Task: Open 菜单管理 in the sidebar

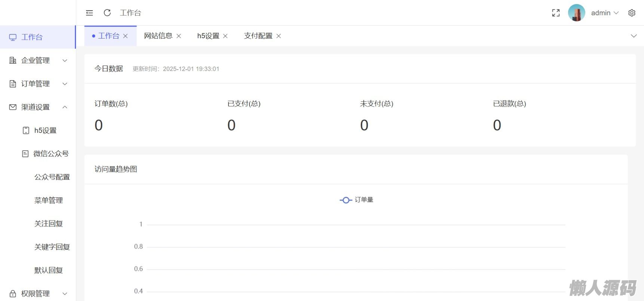Action: pos(49,200)
